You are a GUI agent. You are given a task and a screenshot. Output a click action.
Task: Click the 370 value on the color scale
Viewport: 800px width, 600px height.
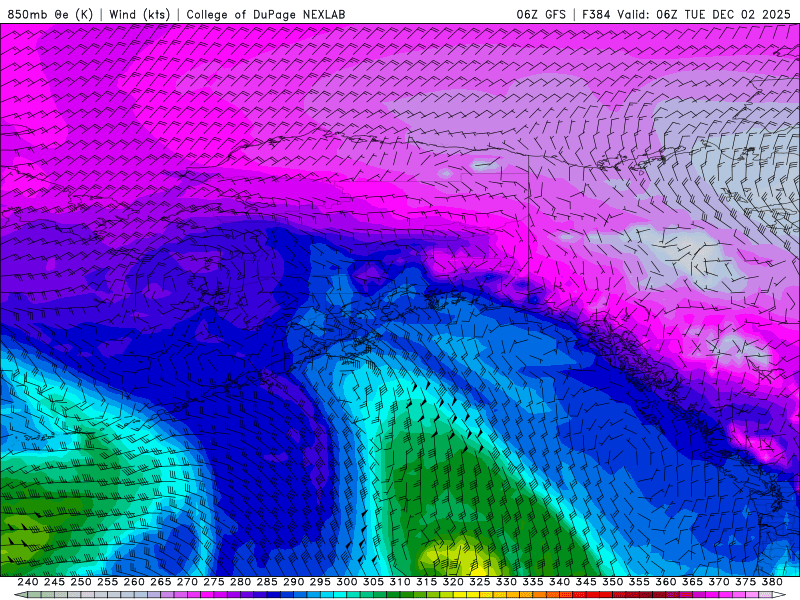(x=718, y=582)
